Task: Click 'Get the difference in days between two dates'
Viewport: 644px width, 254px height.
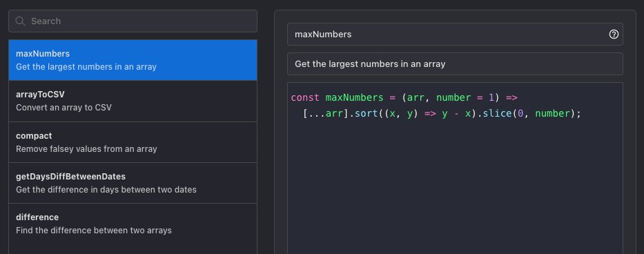Action: [x=106, y=190]
